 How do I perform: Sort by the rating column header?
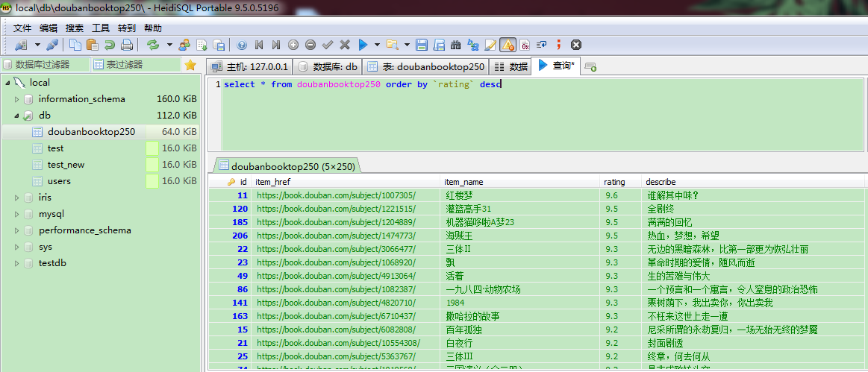coord(620,182)
